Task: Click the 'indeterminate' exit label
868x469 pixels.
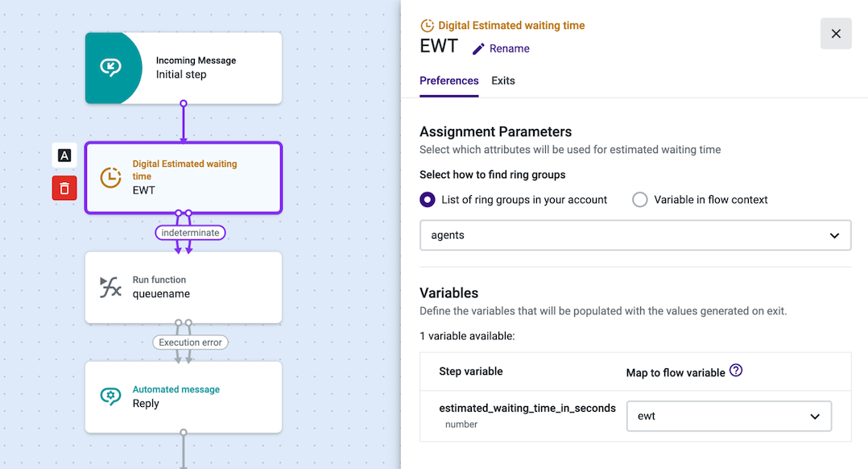Action: pyautogui.click(x=190, y=233)
